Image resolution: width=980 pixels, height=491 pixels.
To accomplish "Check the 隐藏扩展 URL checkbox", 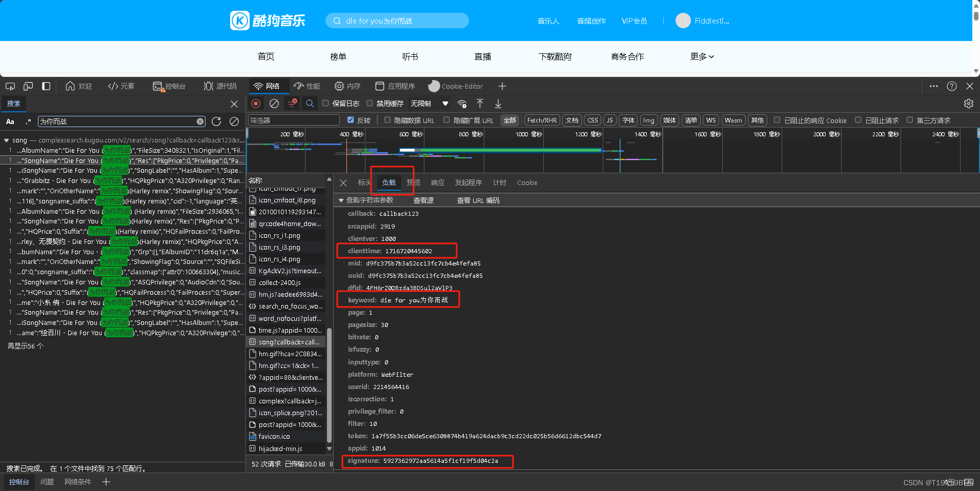I will coord(446,120).
